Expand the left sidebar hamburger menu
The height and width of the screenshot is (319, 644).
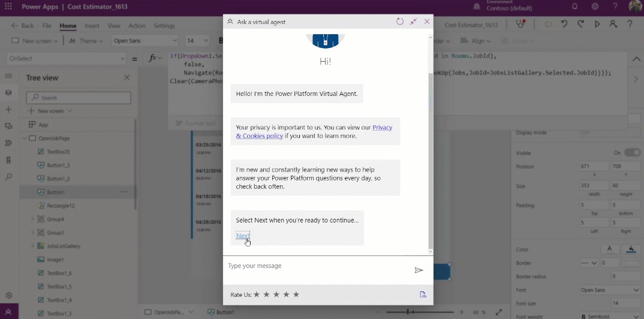pyautogui.click(x=8, y=76)
